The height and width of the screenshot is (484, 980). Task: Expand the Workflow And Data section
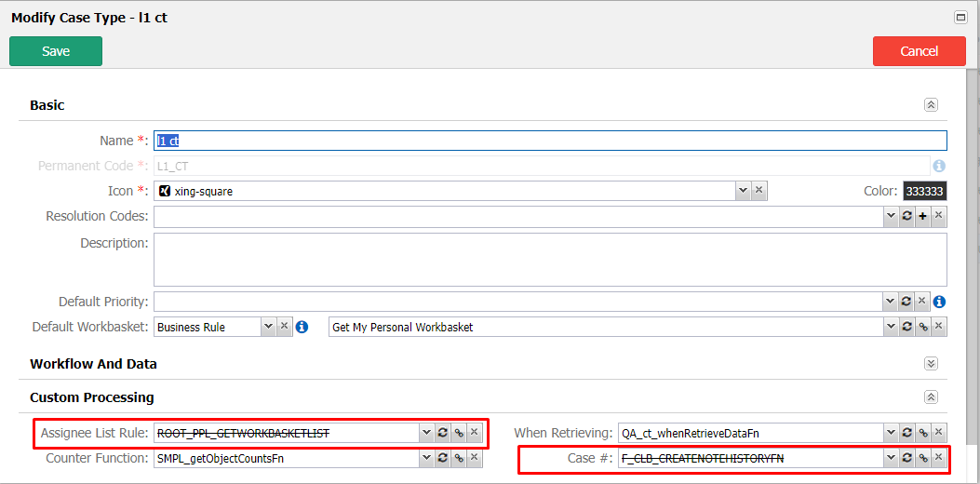point(932,363)
